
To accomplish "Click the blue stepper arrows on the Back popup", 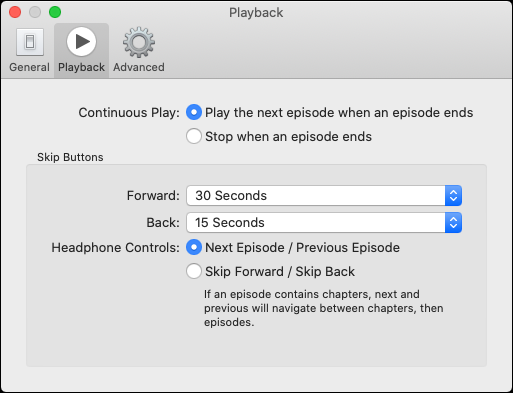I will click(x=453, y=222).
